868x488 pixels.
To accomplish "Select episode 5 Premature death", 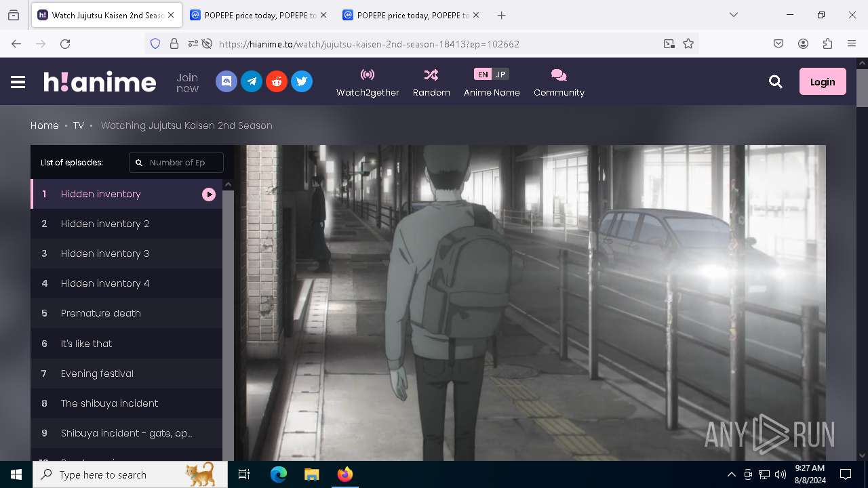I will coord(126,313).
